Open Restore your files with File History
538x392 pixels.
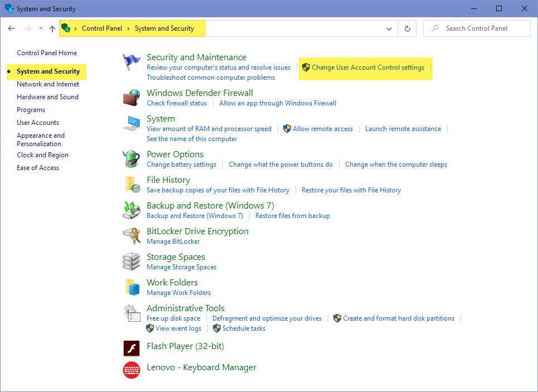(351, 190)
